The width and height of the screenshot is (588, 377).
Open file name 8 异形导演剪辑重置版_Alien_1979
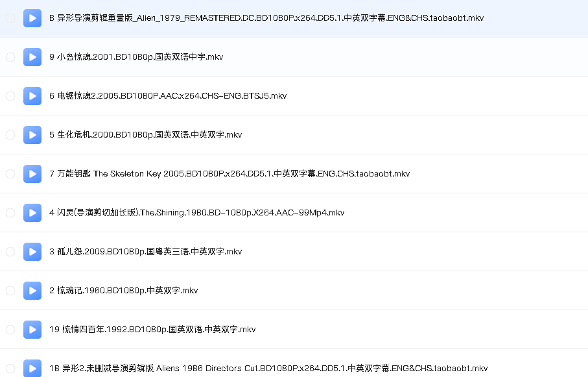click(x=266, y=18)
